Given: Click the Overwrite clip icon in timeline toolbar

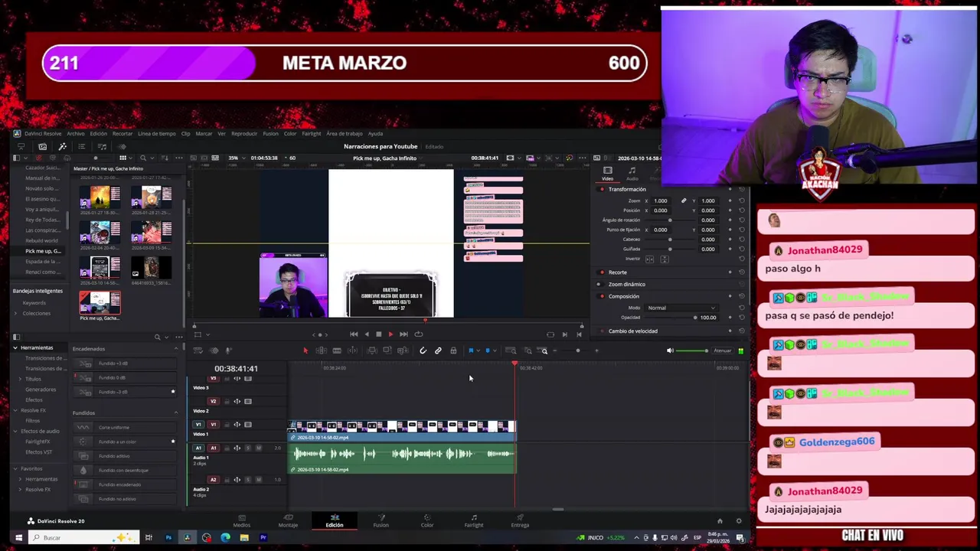Looking at the screenshot, I should tap(387, 350).
